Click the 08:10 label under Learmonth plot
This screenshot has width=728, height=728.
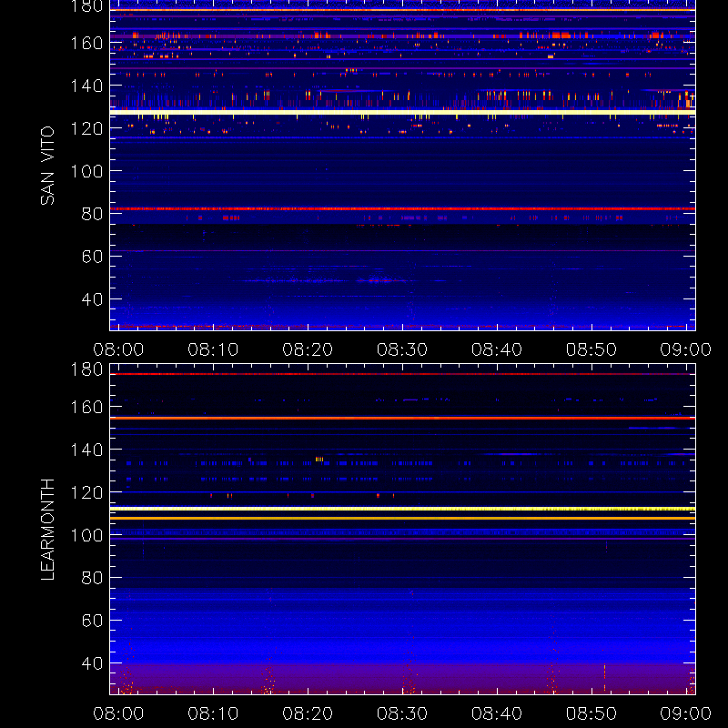tap(213, 713)
